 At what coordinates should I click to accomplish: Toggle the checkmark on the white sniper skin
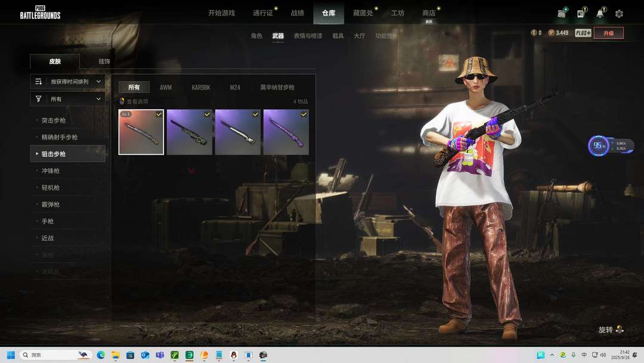click(x=255, y=114)
